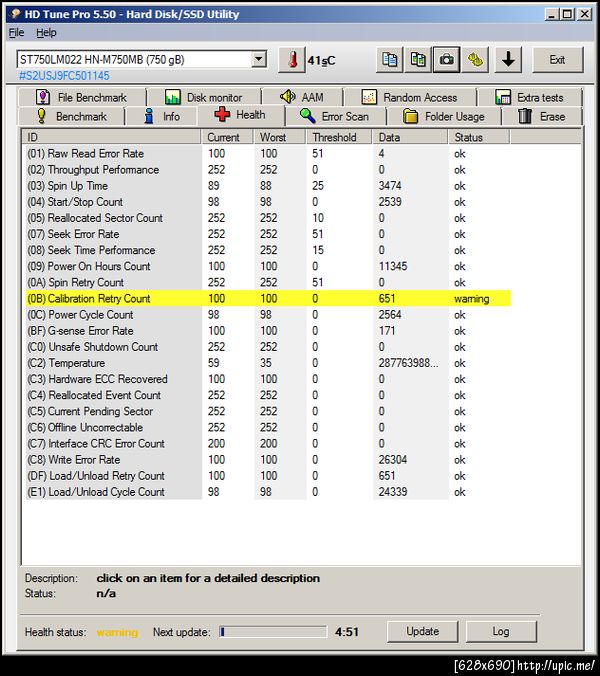This screenshot has height=676, width=600.
Task: Click the Threshold column header
Action: point(339,138)
